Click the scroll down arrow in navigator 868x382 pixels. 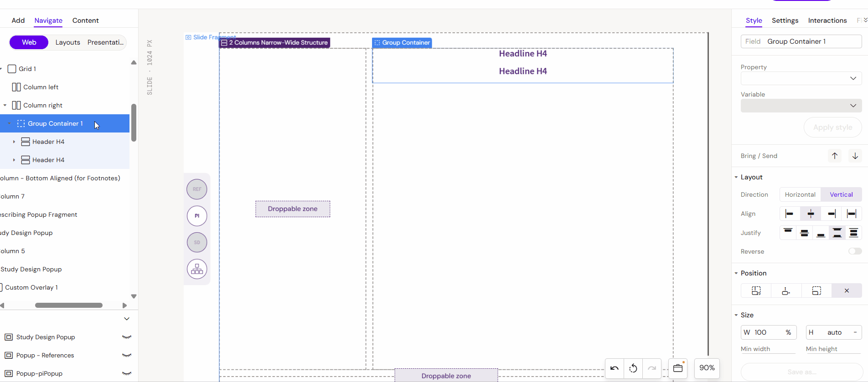point(134,296)
